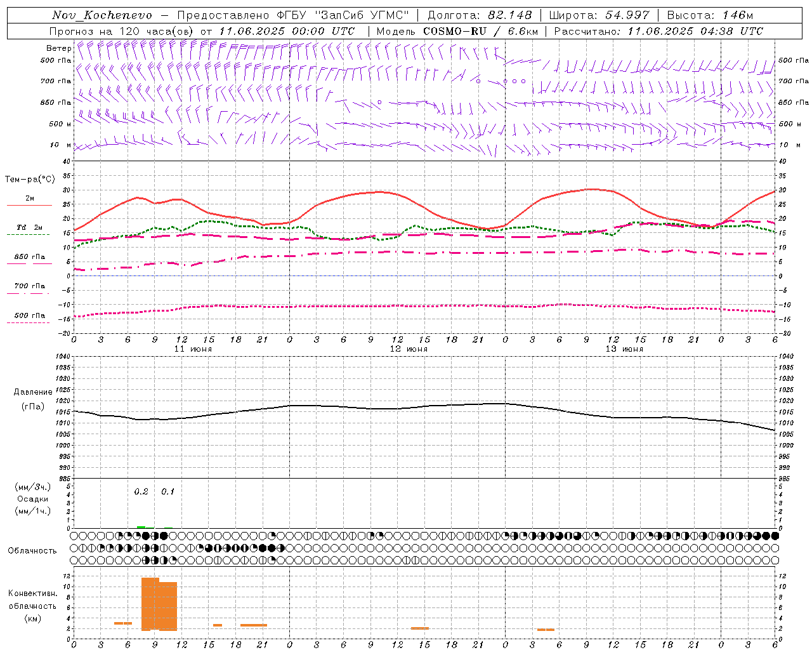Click the computed time 11.06.2025 04:38 UTC
Image resolution: width=812 pixels, height=650 pixels.
click(695, 31)
